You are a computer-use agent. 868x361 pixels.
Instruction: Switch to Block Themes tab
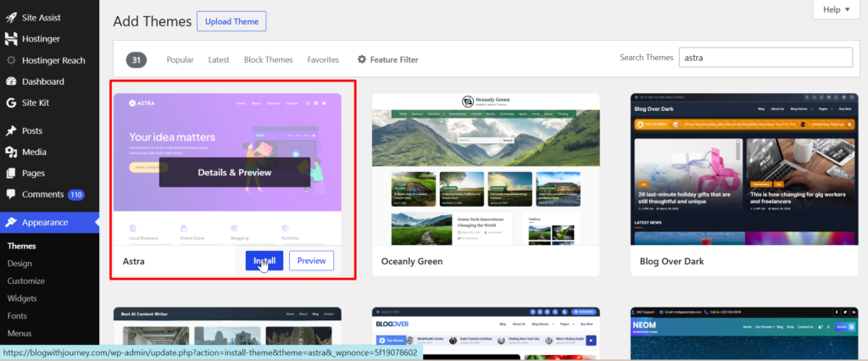click(269, 59)
